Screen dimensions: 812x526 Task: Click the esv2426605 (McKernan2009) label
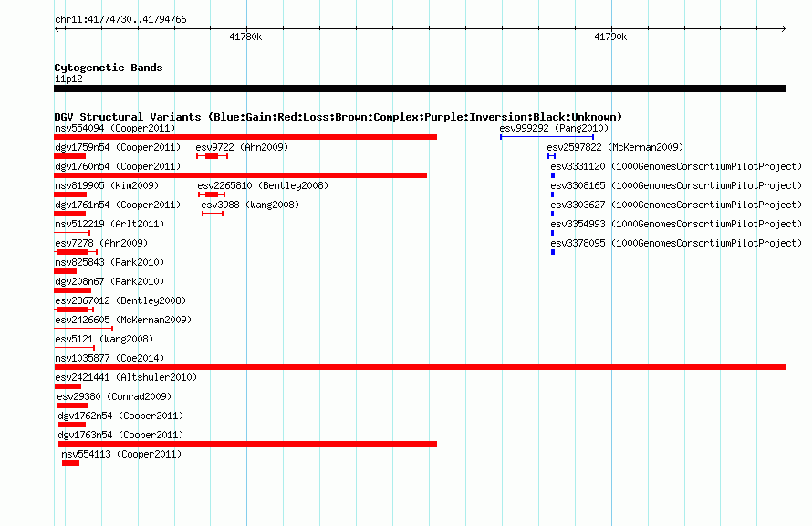pyautogui.click(x=123, y=320)
